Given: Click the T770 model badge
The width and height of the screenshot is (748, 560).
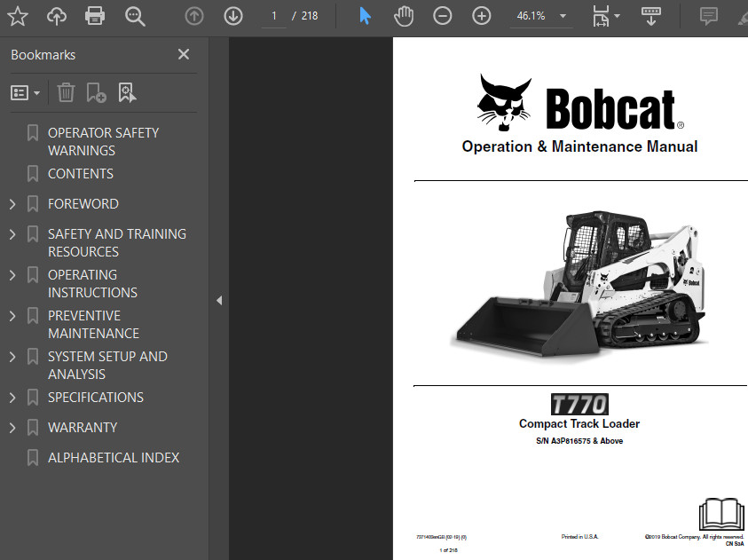Looking at the screenshot, I should pyautogui.click(x=579, y=405).
